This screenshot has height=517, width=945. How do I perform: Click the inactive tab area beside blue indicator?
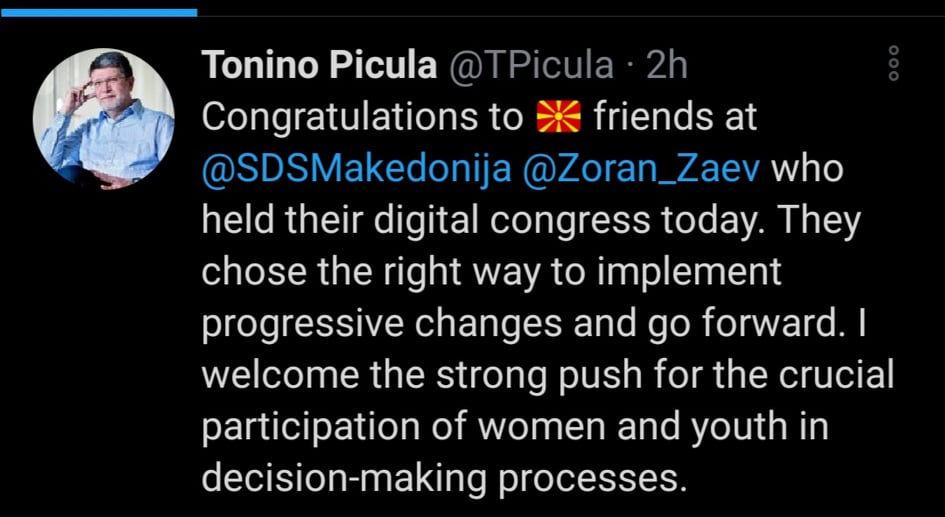tap(571, 12)
